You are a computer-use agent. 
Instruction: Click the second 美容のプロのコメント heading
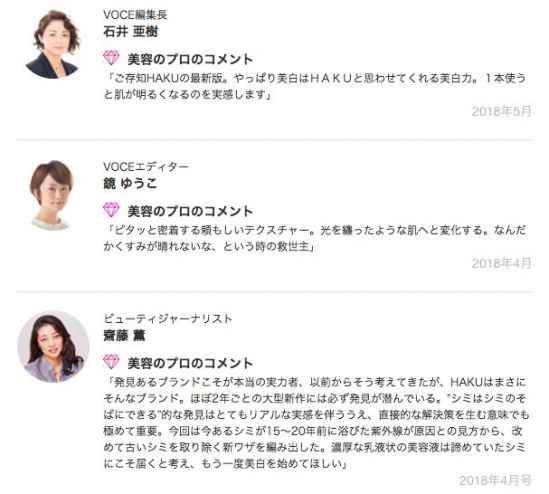[x=190, y=211]
